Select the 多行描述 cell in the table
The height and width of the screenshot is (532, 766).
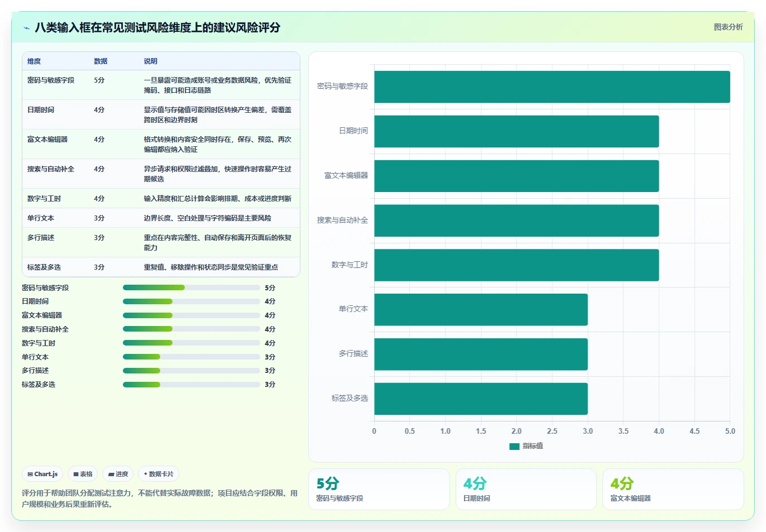click(41, 238)
